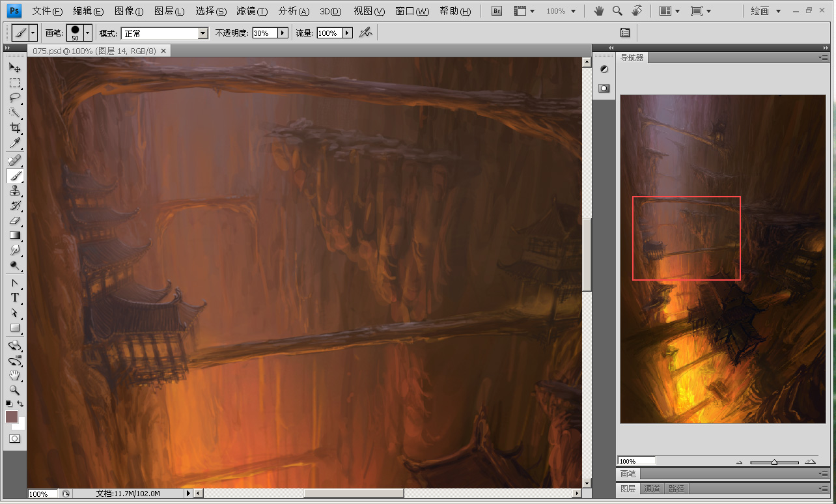Click the Navigator 100% zoom field
The width and height of the screenshot is (836, 504).
click(636, 461)
